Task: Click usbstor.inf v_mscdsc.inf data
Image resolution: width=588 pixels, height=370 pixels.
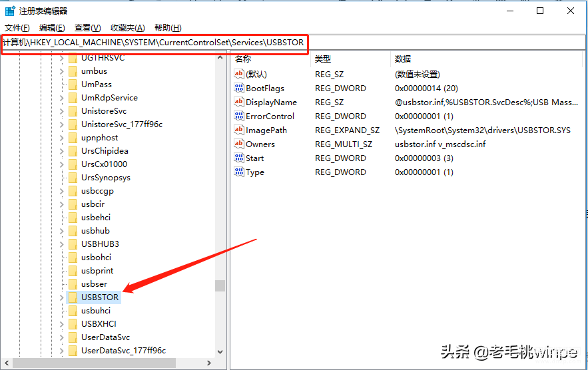Action: pyautogui.click(x=440, y=144)
